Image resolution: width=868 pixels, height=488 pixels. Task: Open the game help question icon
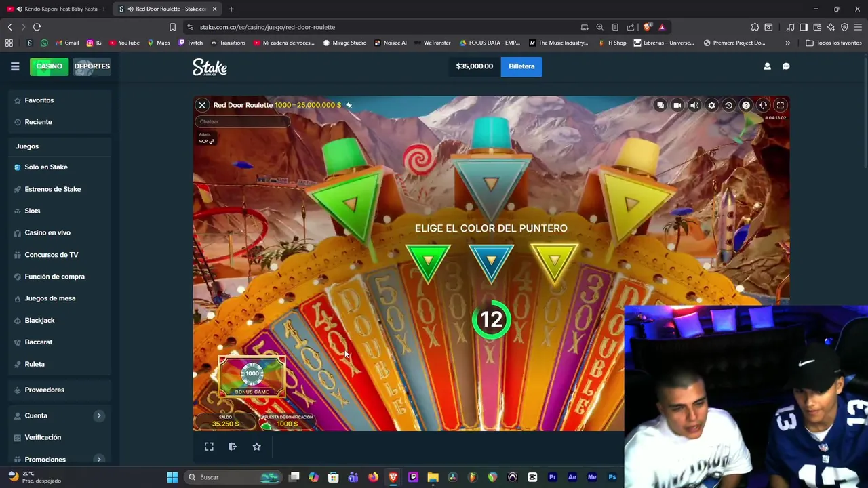[x=746, y=105]
